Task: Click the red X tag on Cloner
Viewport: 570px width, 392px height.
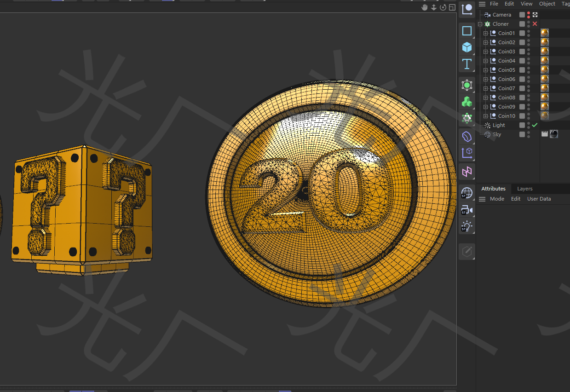Action: click(x=534, y=23)
